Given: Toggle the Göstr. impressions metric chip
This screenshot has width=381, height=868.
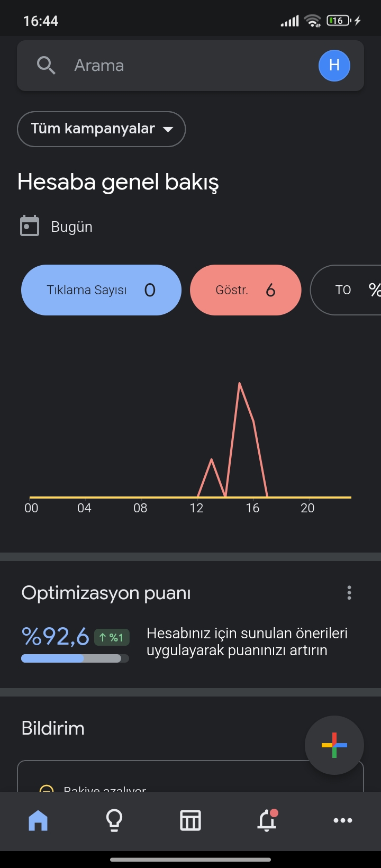Looking at the screenshot, I should click(246, 290).
